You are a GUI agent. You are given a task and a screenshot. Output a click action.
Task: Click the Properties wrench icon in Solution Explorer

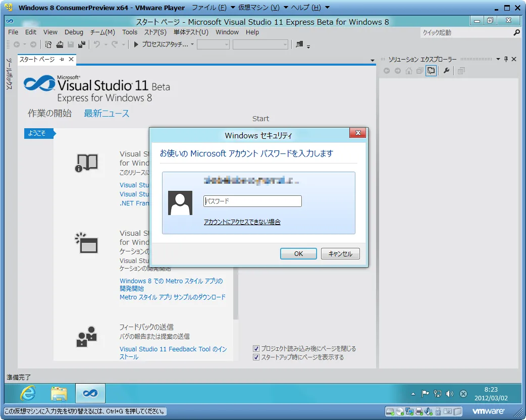pyautogui.click(x=446, y=71)
